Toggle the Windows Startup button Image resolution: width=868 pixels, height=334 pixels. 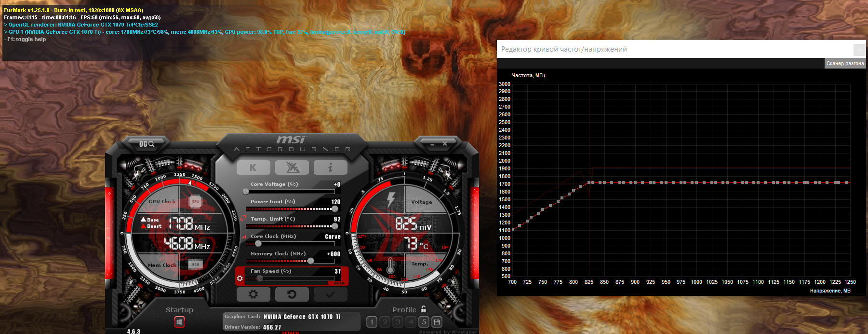179,322
